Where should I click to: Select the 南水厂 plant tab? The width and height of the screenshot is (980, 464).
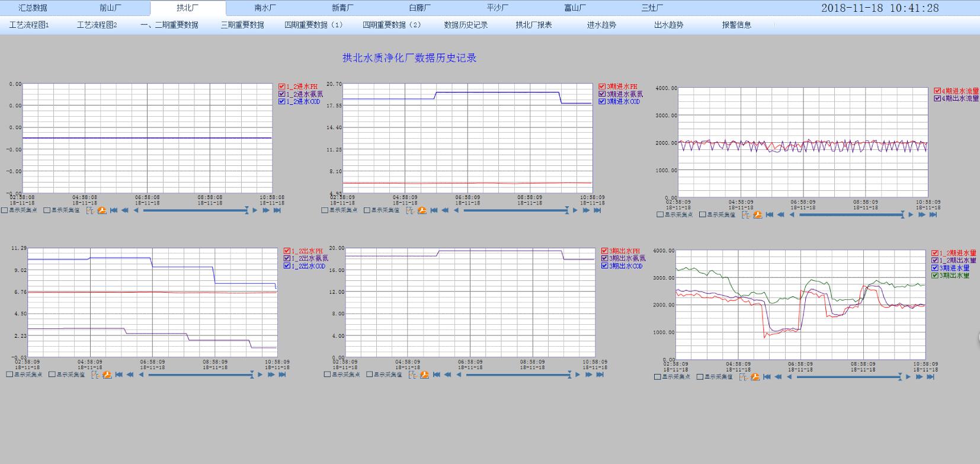coord(265,8)
